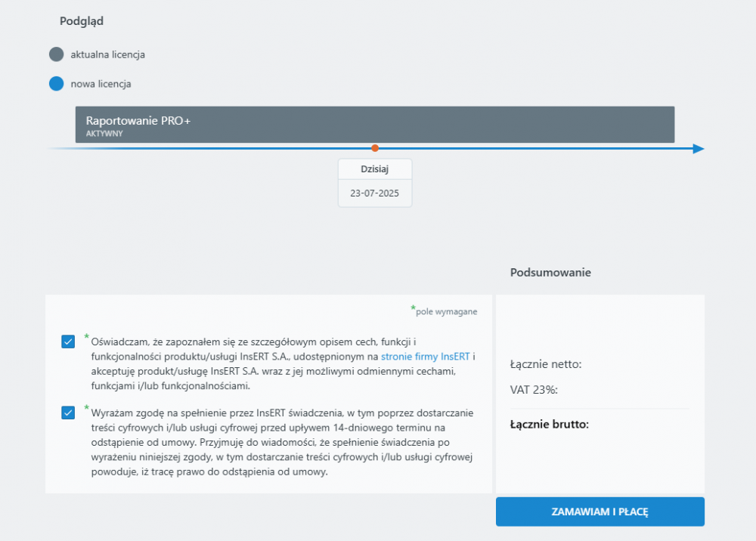Click the orange marker on the timeline
The width and height of the screenshot is (756, 541).
coord(375,149)
